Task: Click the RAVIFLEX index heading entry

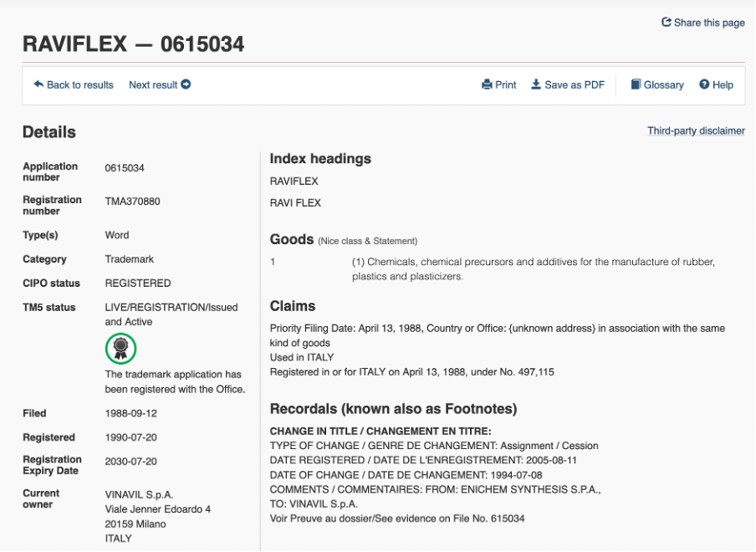Action: click(294, 181)
